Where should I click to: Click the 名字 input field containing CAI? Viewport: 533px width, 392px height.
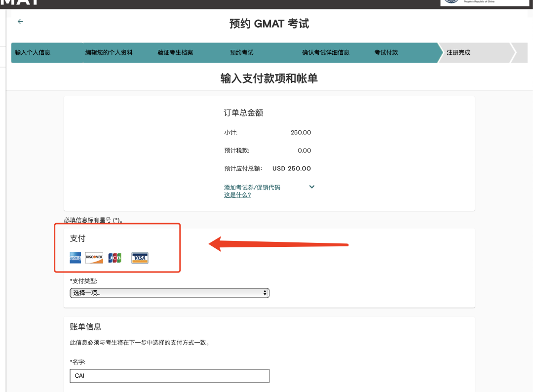169,376
